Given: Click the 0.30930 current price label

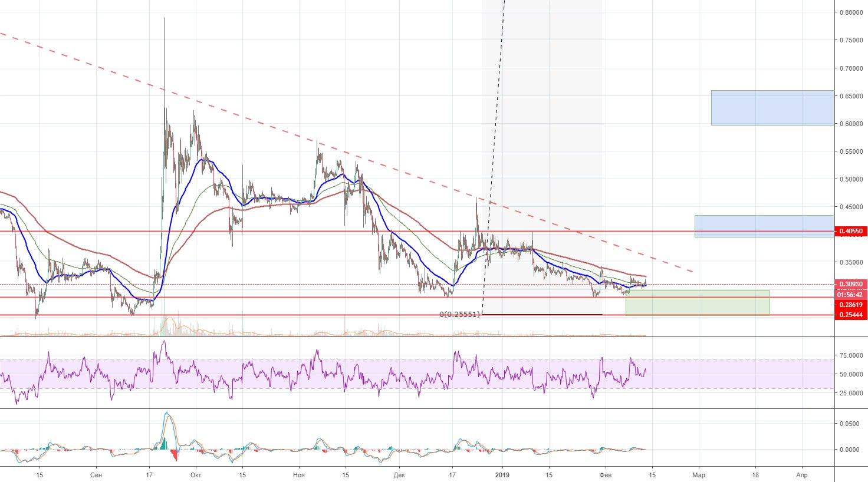Looking at the screenshot, I should tap(850, 285).
